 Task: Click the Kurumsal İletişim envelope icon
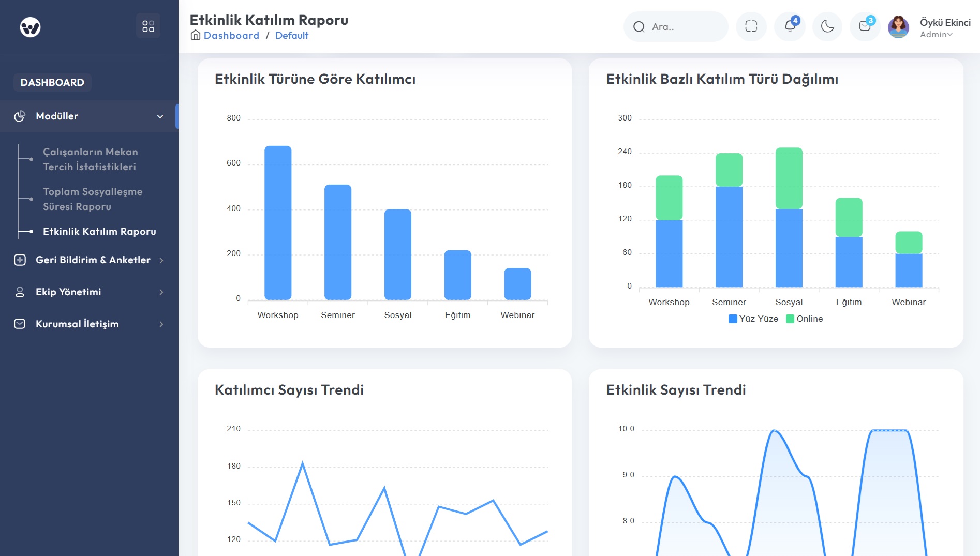20,324
